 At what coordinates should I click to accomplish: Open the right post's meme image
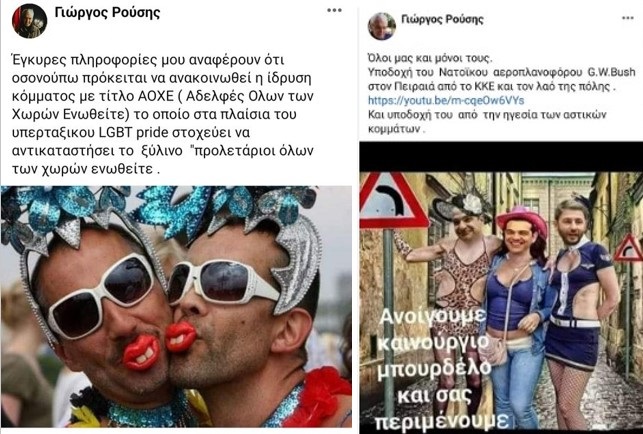[x=501, y=303]
